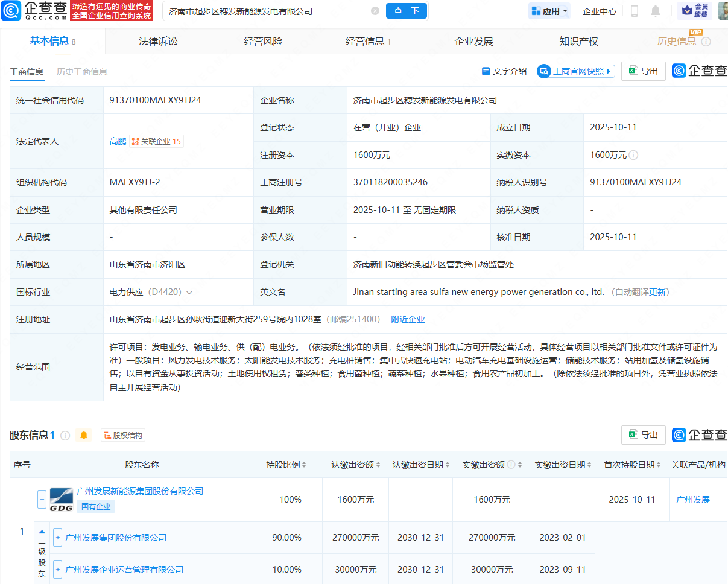
Task: Expand the 广州发展企业运营管理有限公司 row
Action: pyautogui.click(x=57, y=570)
